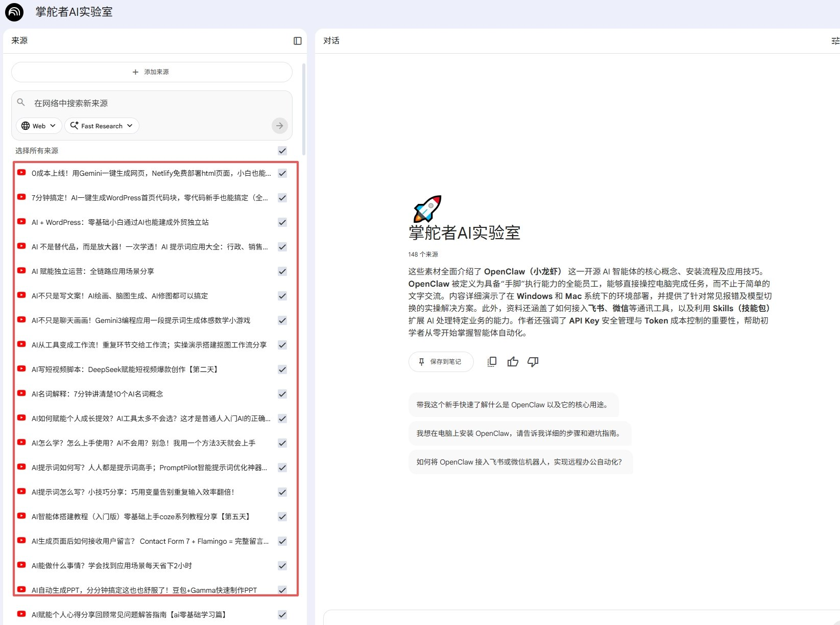Focus the 在网络中搜索新来源 search field
Screen dimensions: 840x625
[152, 103]
